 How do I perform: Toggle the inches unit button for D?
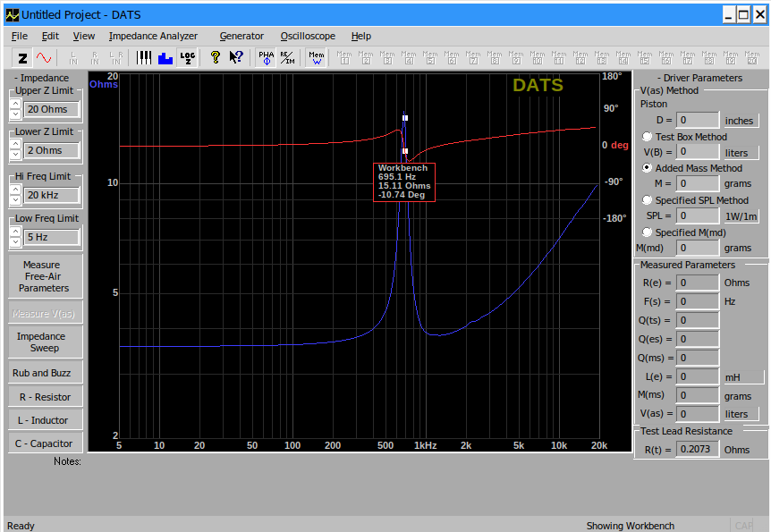coord(741,121)
